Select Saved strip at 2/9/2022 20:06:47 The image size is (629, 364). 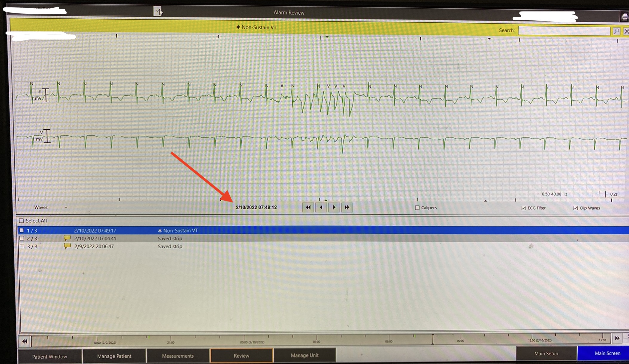323,246
